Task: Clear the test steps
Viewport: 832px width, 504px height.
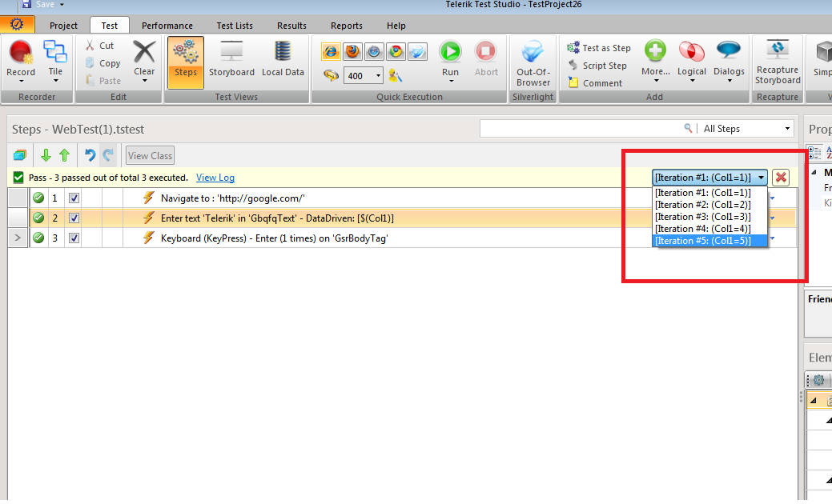Action: (x=144, y=61)
